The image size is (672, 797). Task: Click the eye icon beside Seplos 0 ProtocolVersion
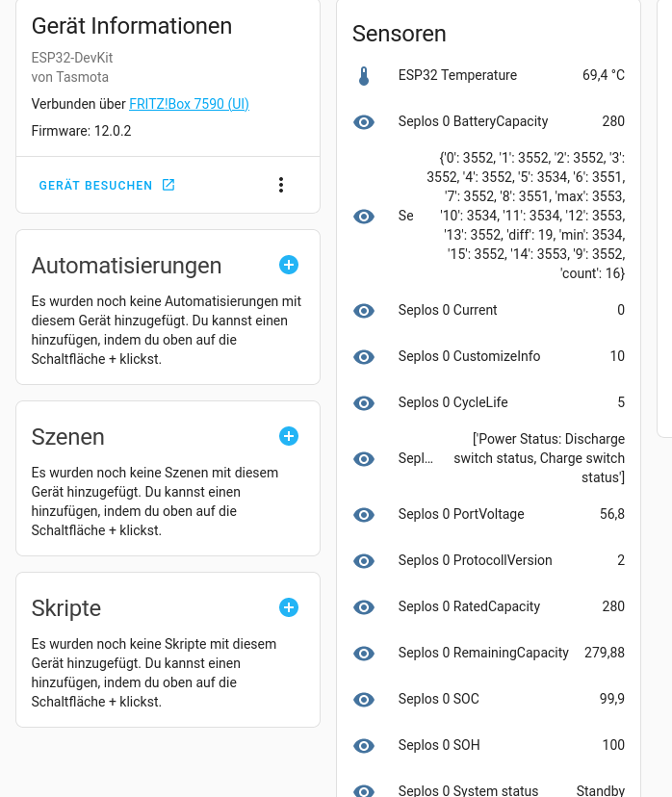pos(364,561)
